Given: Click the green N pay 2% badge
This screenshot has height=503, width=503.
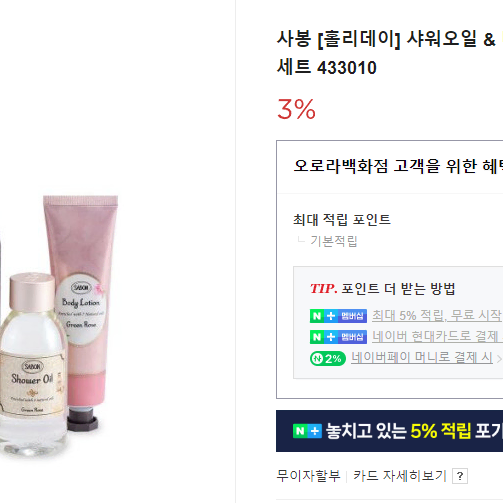Looking at the screenshot, I should pos(328,359).
